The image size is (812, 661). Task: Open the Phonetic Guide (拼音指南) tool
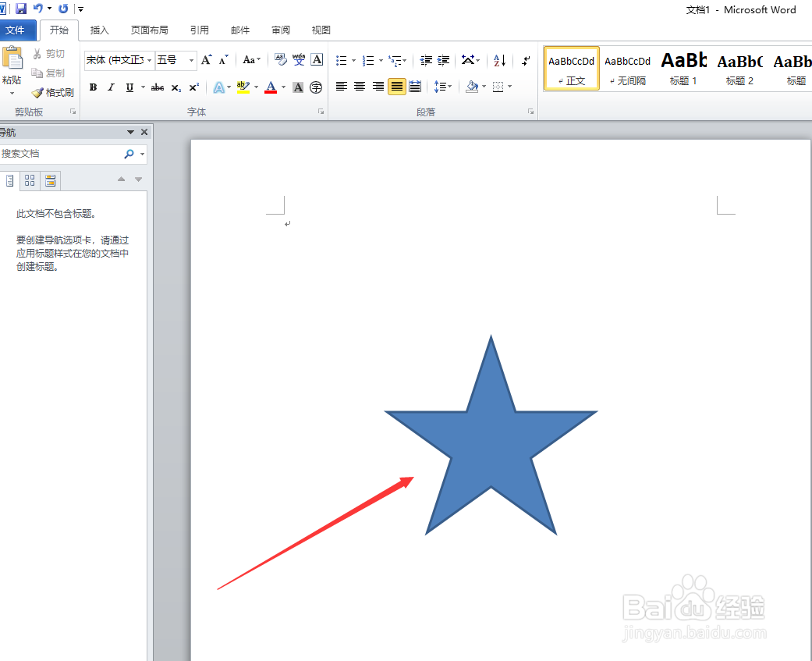coord(299,60)
